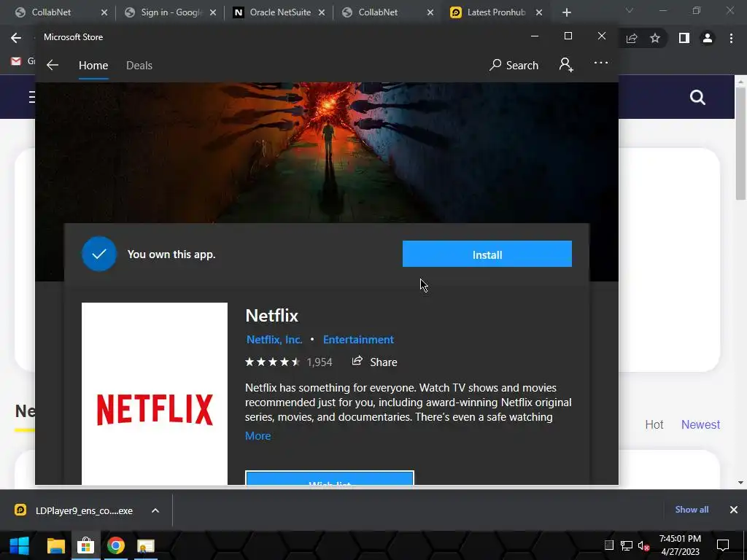747x560 pixels.
Task: Open the Gmail bookmark icon
Action: click(16, 61)
